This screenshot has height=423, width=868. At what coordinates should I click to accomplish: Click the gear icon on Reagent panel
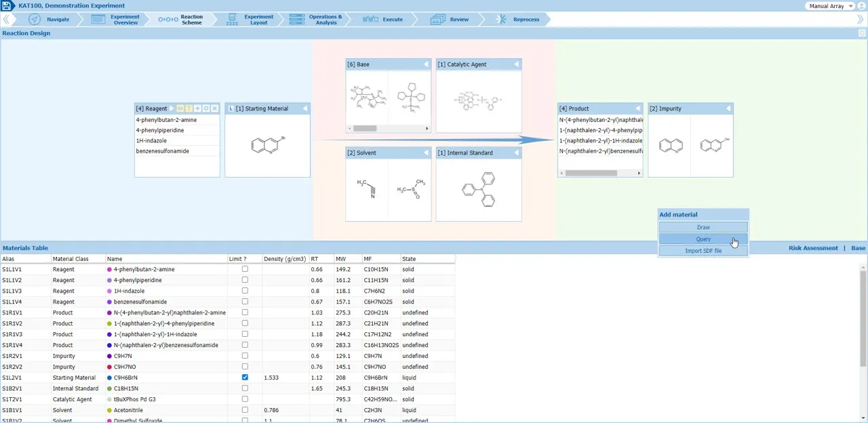pyautogui.click(x=206, y=108)
